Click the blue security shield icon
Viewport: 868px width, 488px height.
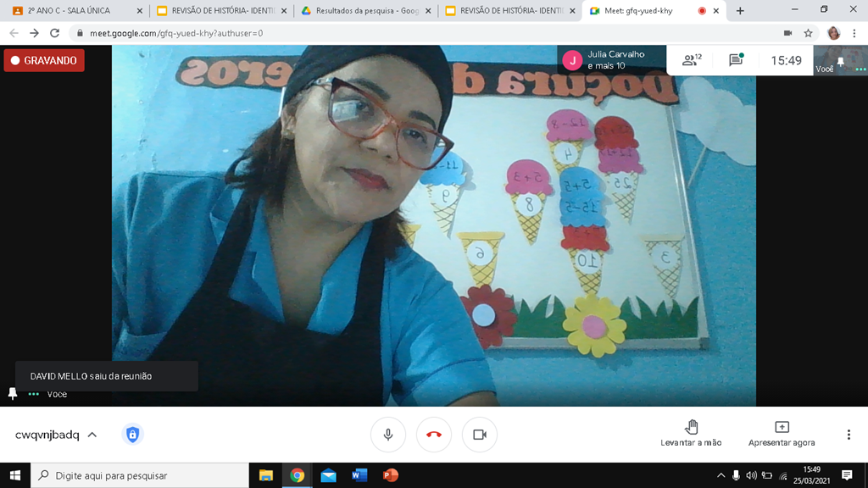(x=132, y=435)
